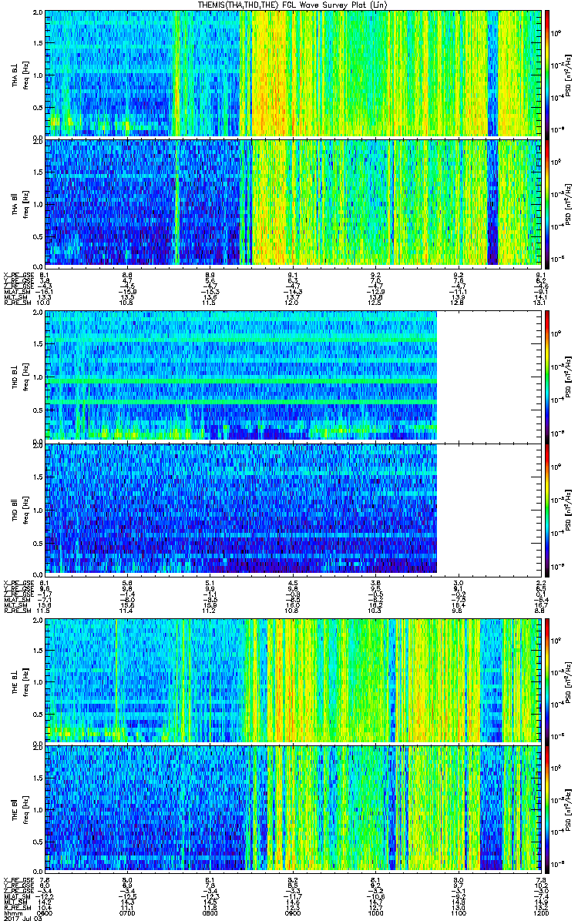Viewport: 578px width, 924px height.
Task: Click the THE B-parallel spectrogram panel
Action: (x=292, y=808)
